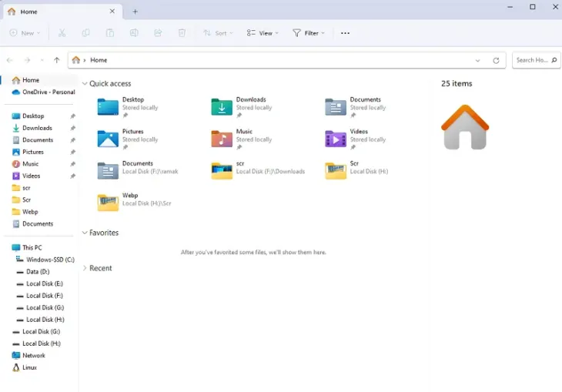Click the Search Home input field

point(531,60)
